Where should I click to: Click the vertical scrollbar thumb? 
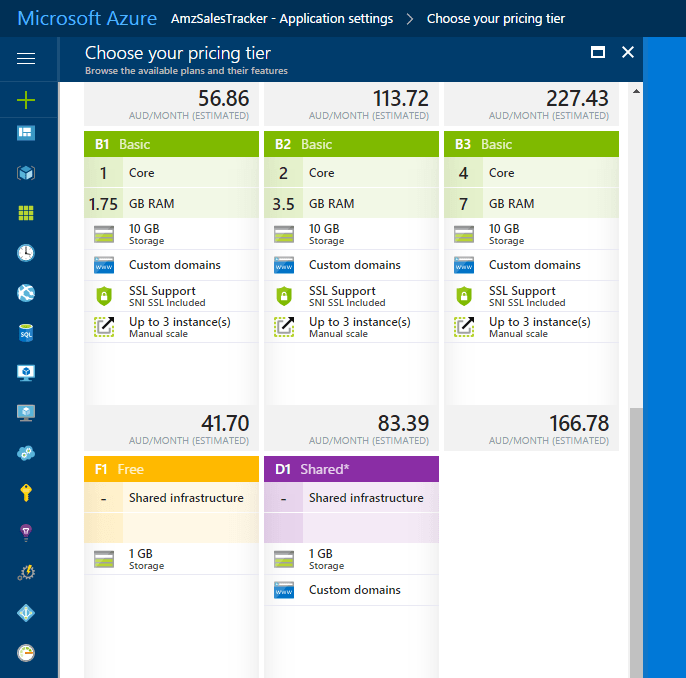point(637,542)
